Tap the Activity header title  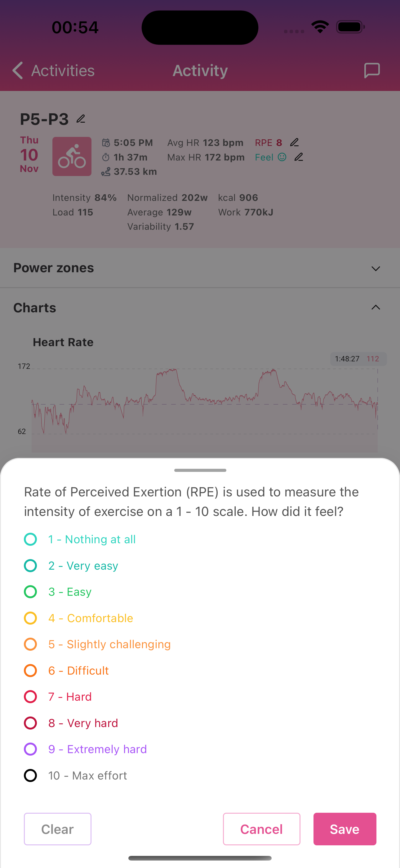(200, 70)
